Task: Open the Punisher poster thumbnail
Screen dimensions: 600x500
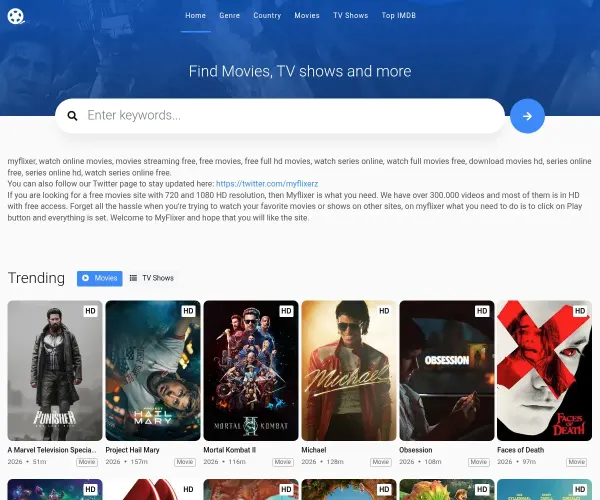Action: click(55, 370)
